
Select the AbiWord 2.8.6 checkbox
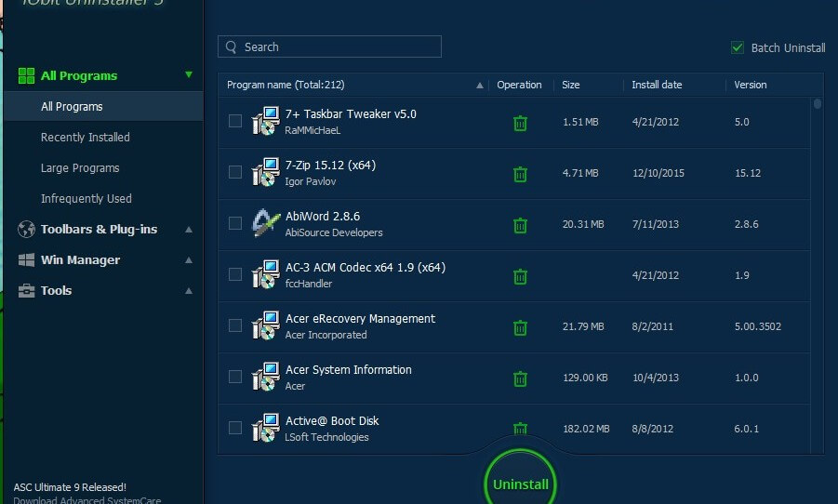235,223
